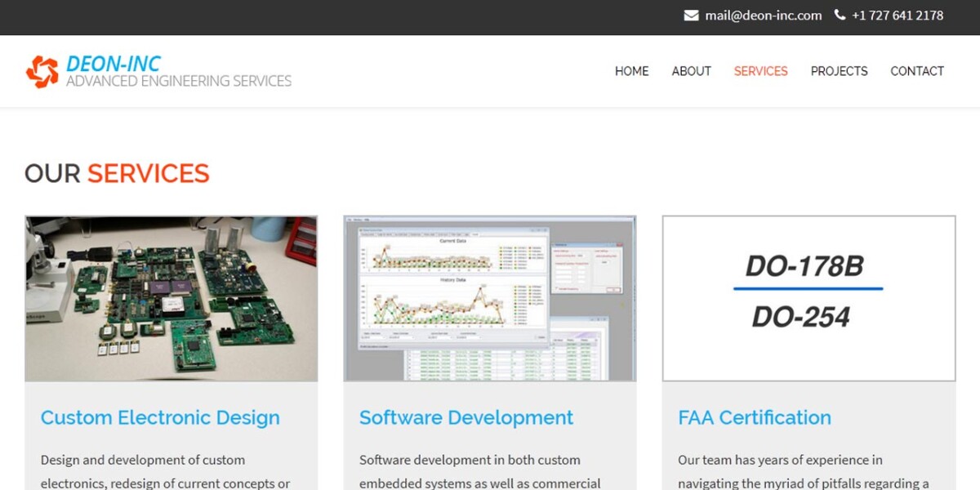Click the DEON-INC brand name text

tap(114, 63)
